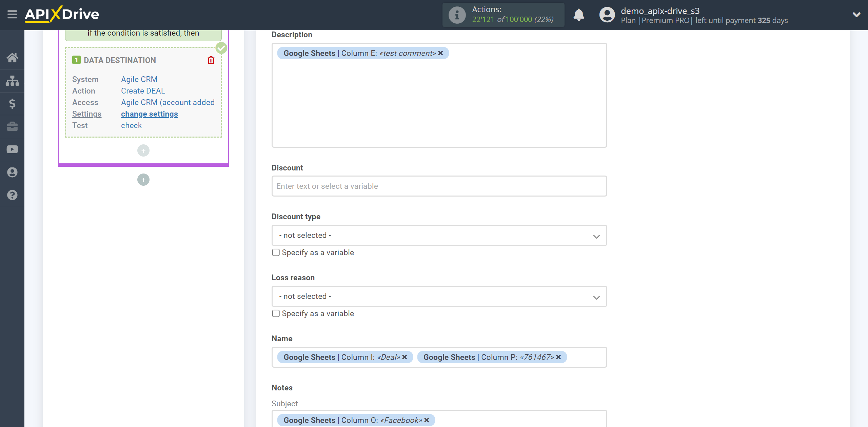
Task: Enable 'Specify as a variable' for Loss reason
Action: (x=276, y=313)
